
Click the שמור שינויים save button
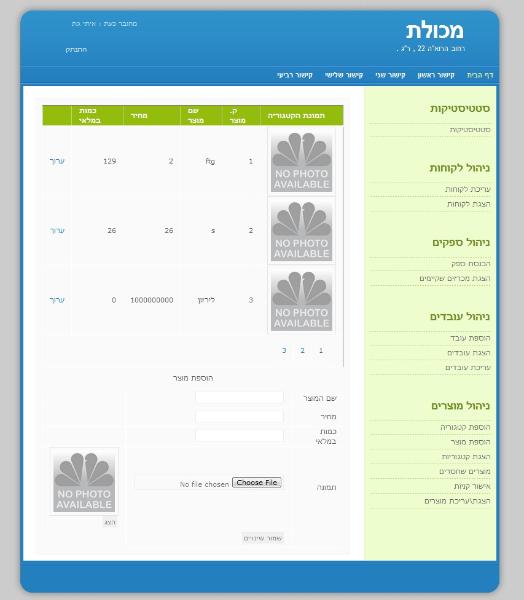click(x=263, y=538)
